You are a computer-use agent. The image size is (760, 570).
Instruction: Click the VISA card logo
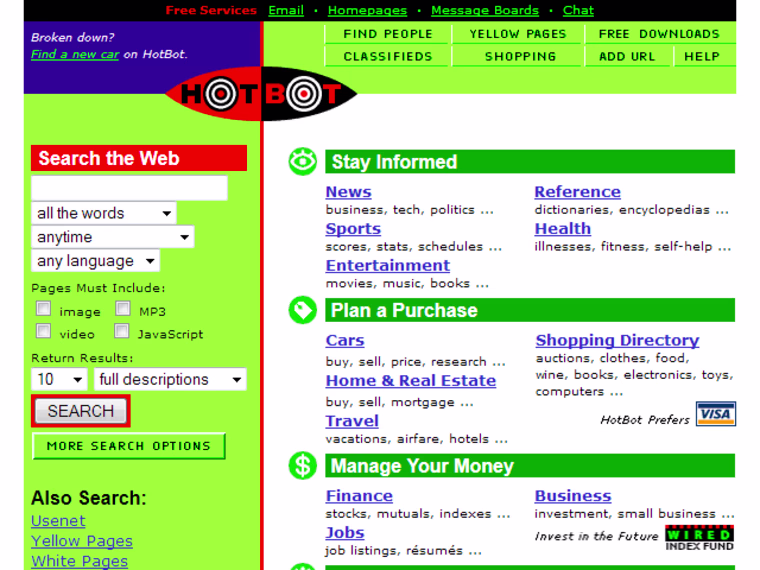pyautogui.click(x=716, y=414)
